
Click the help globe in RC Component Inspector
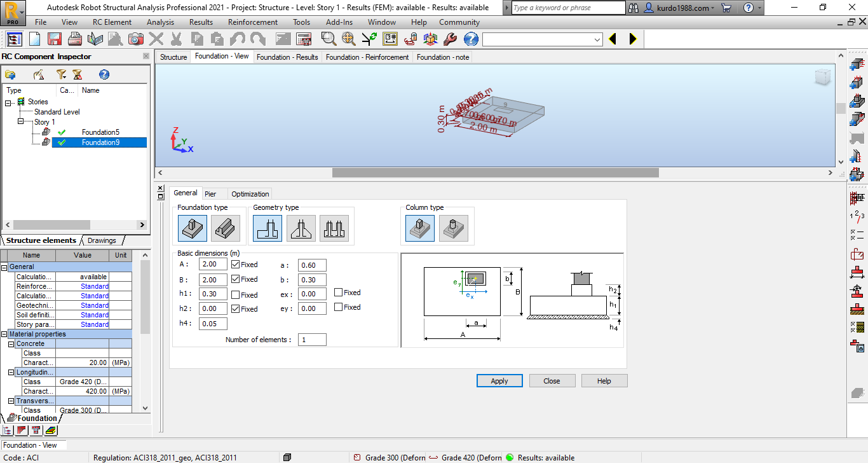(104, 74)
